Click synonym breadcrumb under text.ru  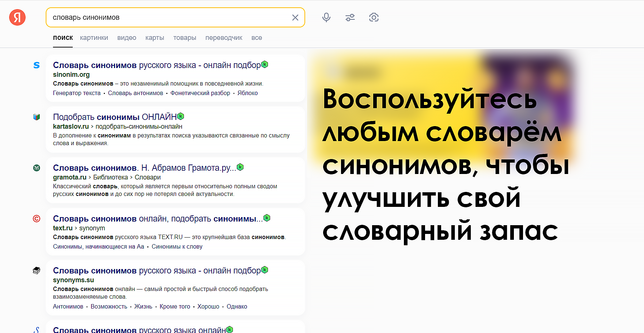[x=92, y=228]
